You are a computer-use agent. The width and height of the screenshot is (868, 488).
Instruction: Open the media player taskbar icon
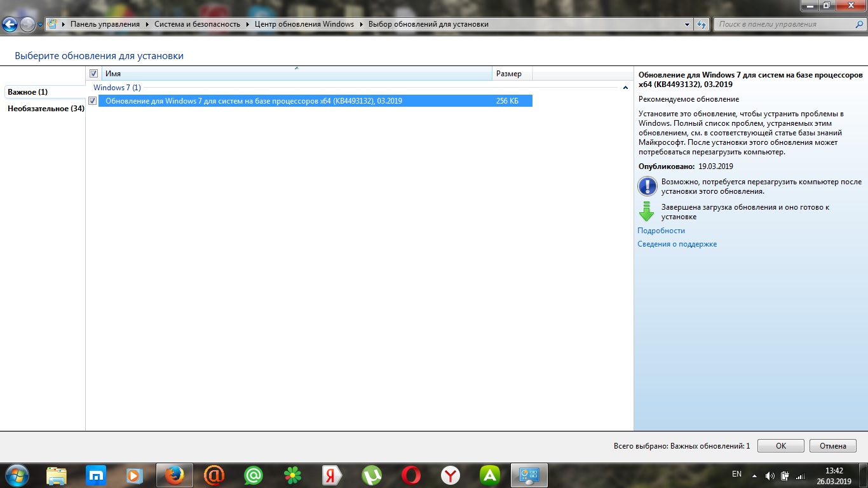(x=135, y=475)
